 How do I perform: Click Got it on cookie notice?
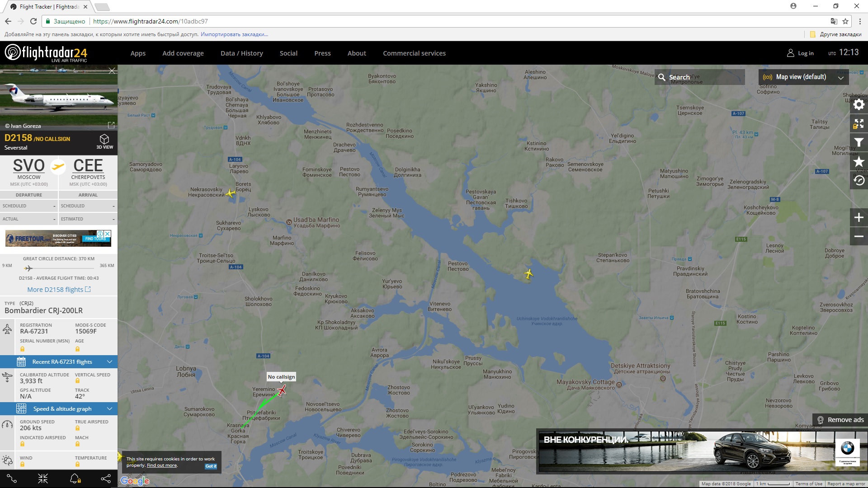(211, 466)
